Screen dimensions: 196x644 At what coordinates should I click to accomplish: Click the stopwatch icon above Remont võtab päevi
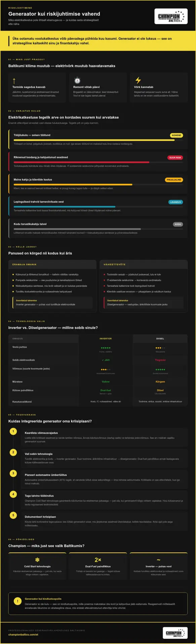tap(77, 80)
